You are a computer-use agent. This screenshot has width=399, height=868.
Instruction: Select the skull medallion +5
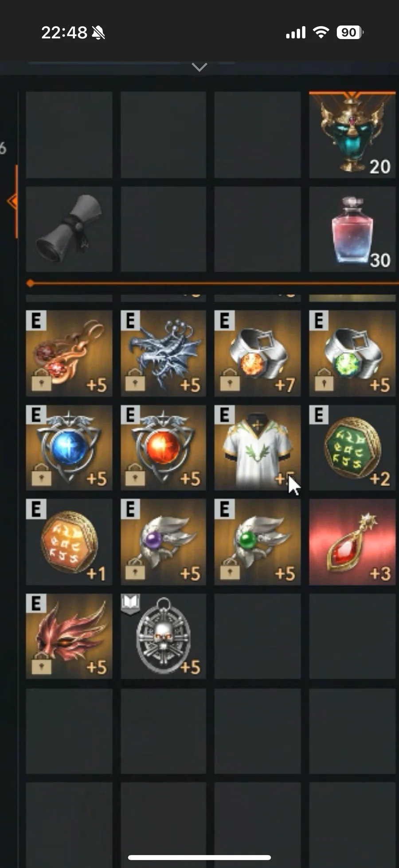163,636
